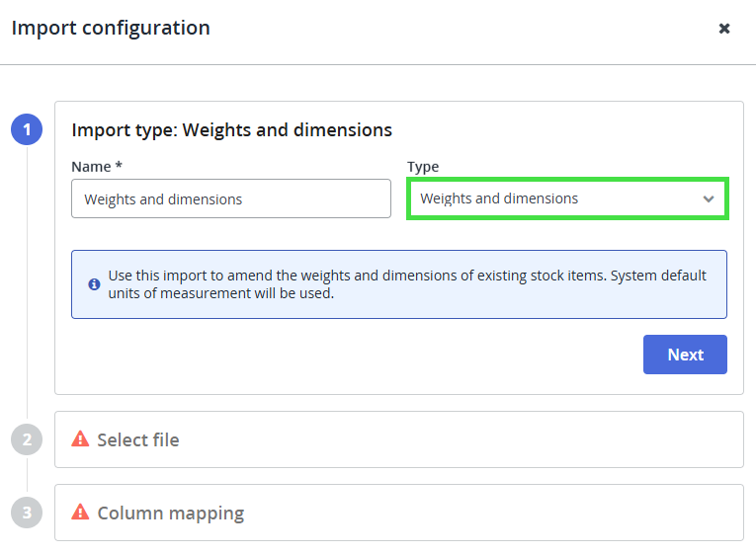756x554 pixels.
Task: Click the step 1 circle indicator
Action: (27, 129)
